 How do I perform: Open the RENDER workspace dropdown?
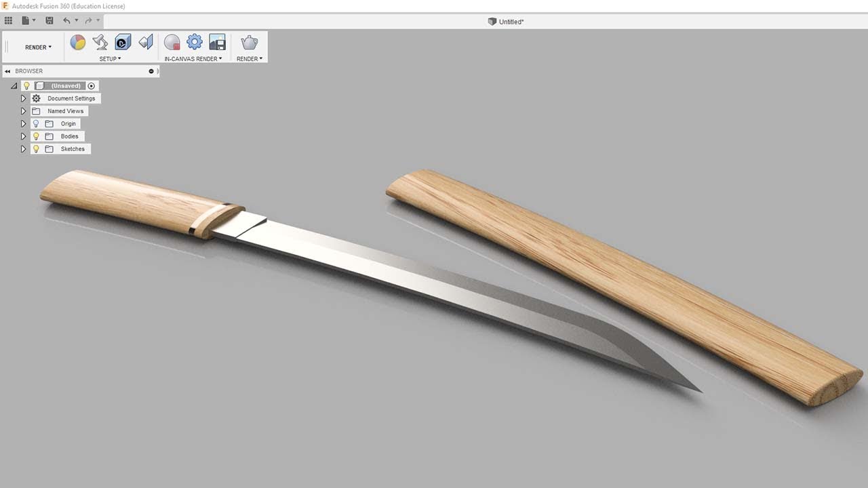[x=38, y=47]
